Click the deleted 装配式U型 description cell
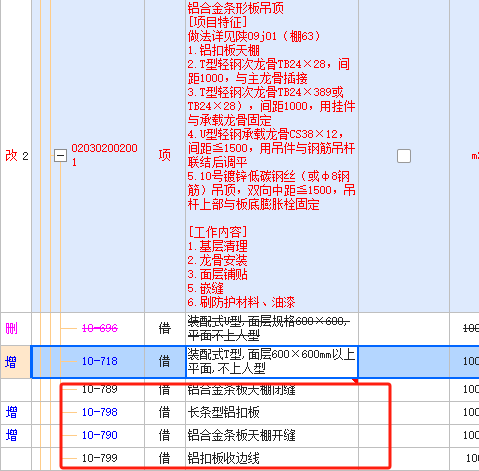479x471 pixels. click(272, 329)
